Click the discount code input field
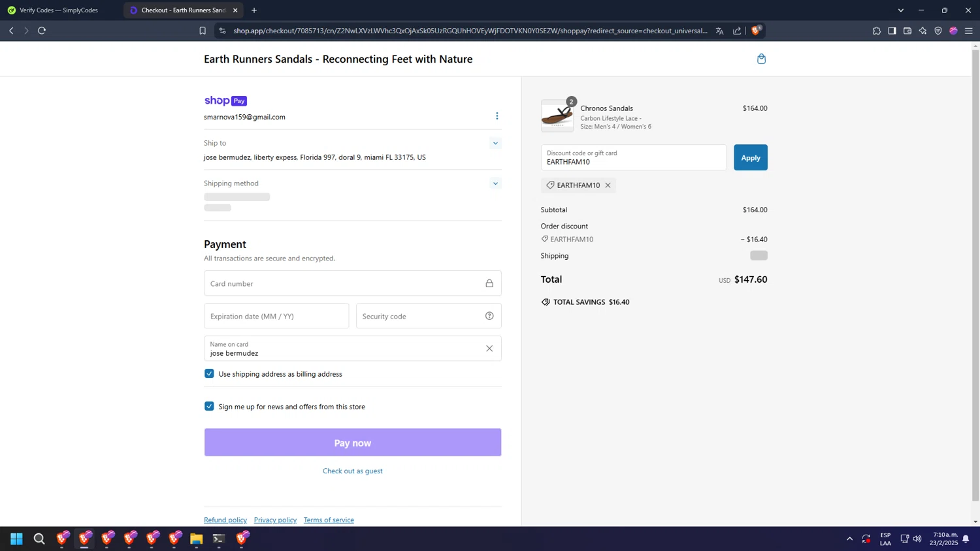 (x=634, y=157)
